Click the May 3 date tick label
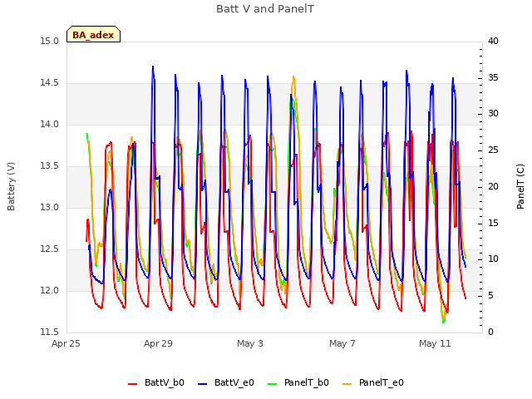 point(250,343)
